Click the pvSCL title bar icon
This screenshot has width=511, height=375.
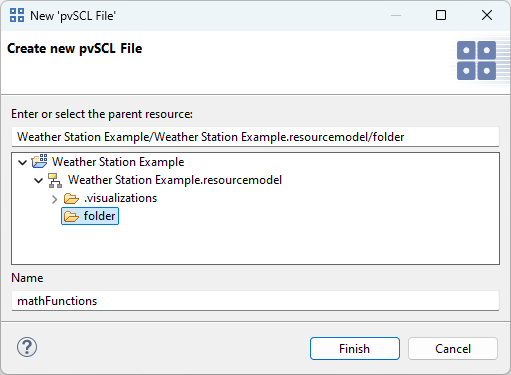[17, 15]
